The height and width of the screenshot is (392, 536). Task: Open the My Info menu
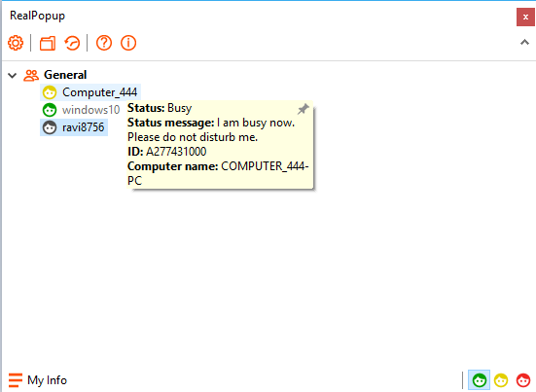point(38,380)
